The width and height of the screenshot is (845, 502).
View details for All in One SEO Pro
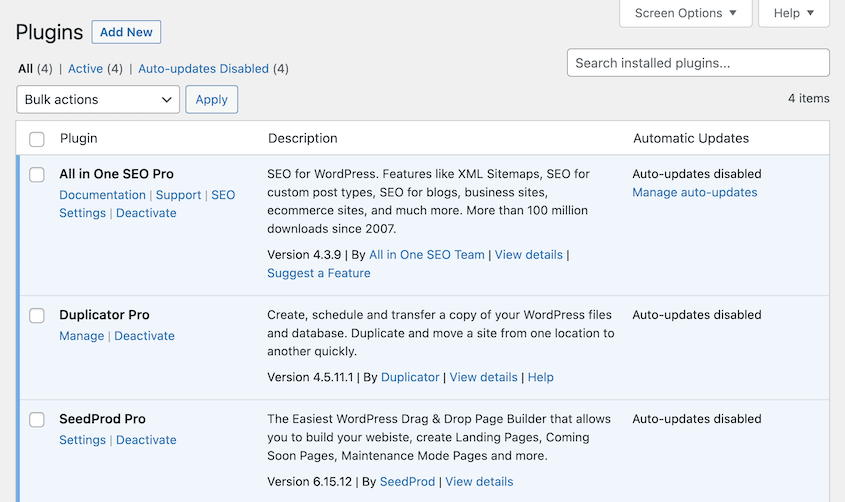[529, 255]
